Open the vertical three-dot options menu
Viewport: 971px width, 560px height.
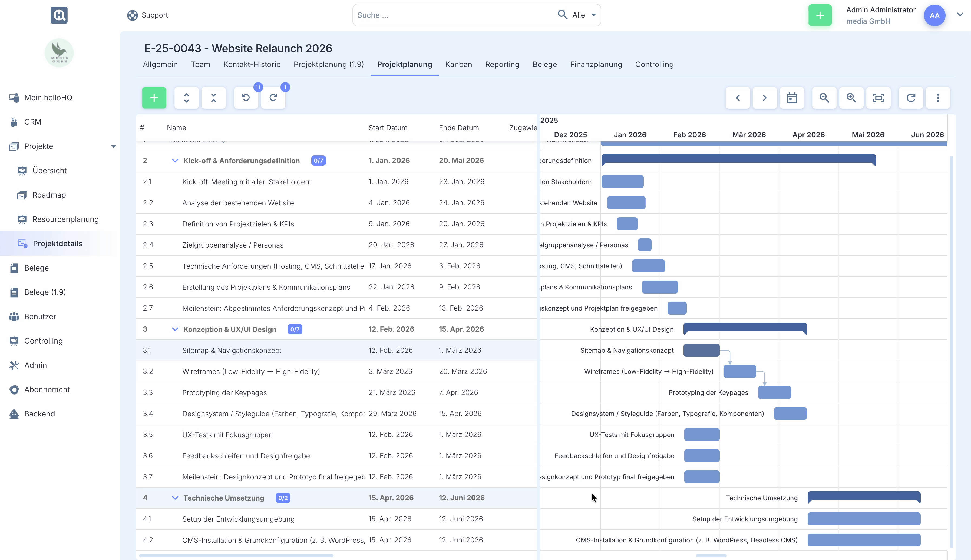point(938,98)
